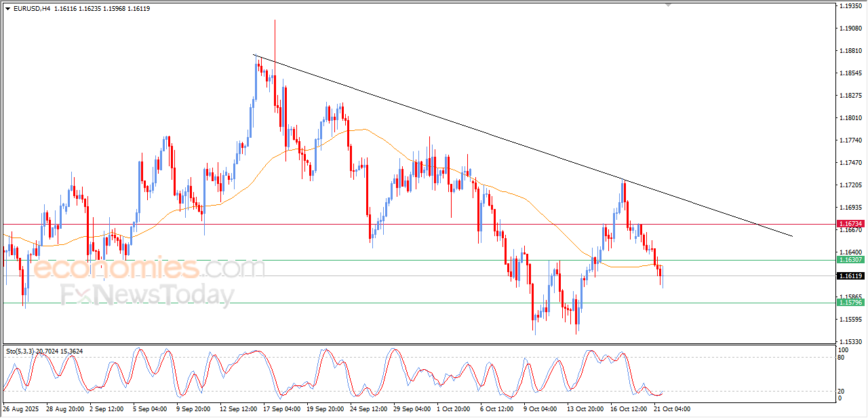Screen dimensions: 868x418
Task: Click the 9 Sep 20:00 time label
Action: coord(194,410)
